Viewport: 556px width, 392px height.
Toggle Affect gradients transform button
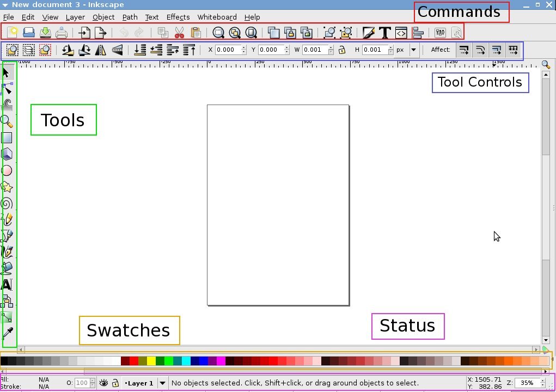pos(497,50)
